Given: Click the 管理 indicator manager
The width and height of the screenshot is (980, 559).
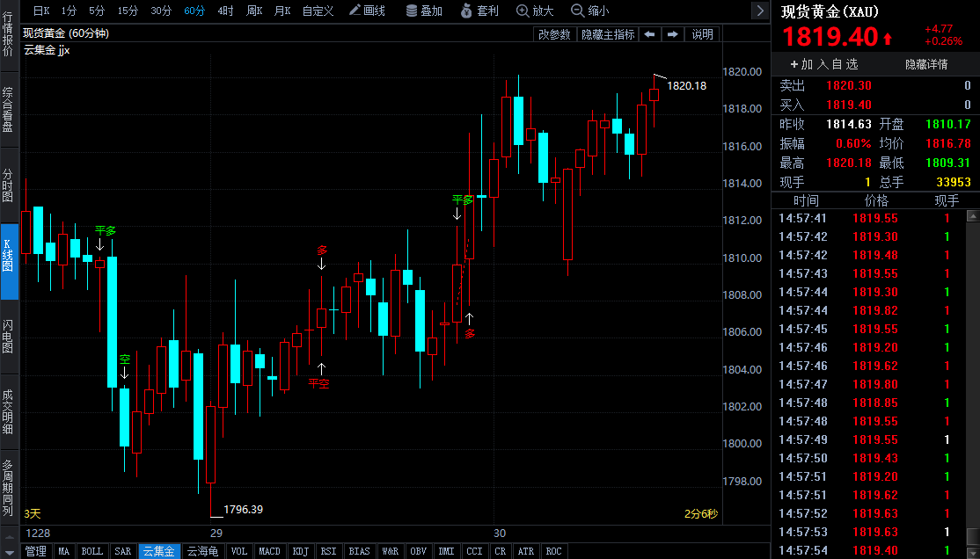Looking at the screenshot, I should 36,551.
